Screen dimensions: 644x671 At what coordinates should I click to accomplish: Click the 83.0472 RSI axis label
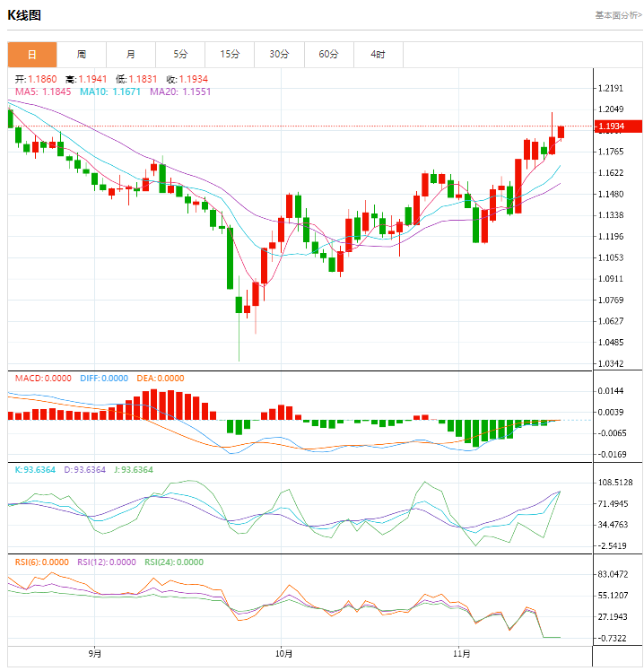coord(613,574)
